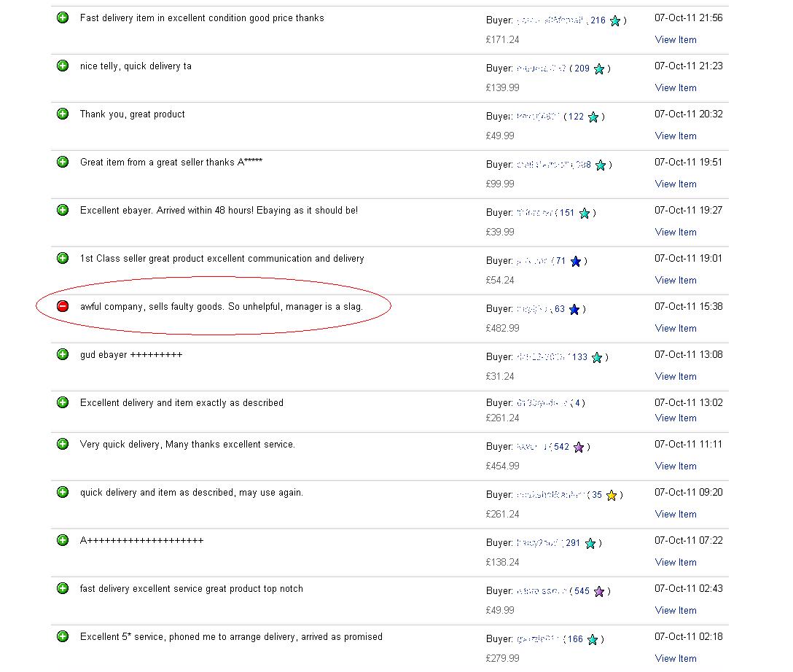Click the yellow star beside feedback score 35
This screenshot has width=793, height=672.
pos(612,495)
